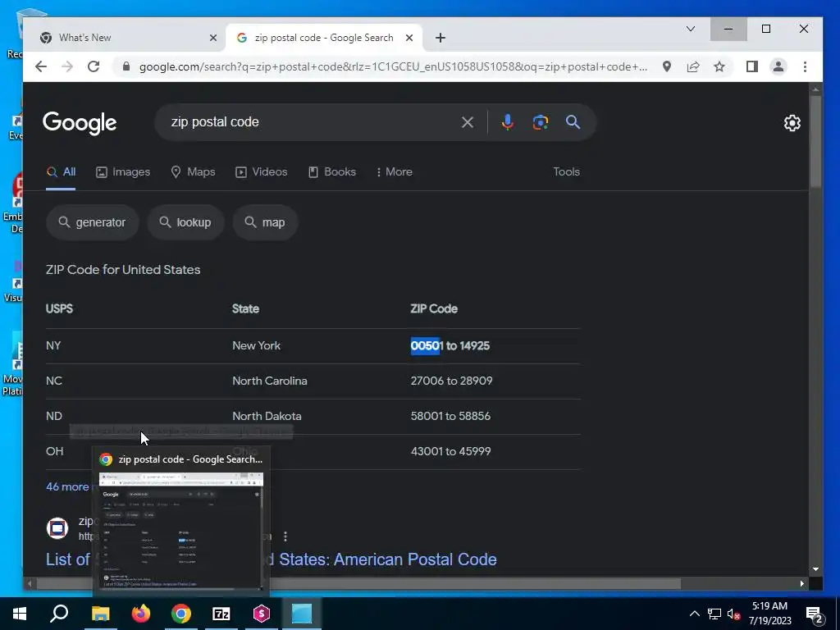The width and height of the screenshot is (840, 630).
Task: Open the notification center
Action: (x=815, y=614)
